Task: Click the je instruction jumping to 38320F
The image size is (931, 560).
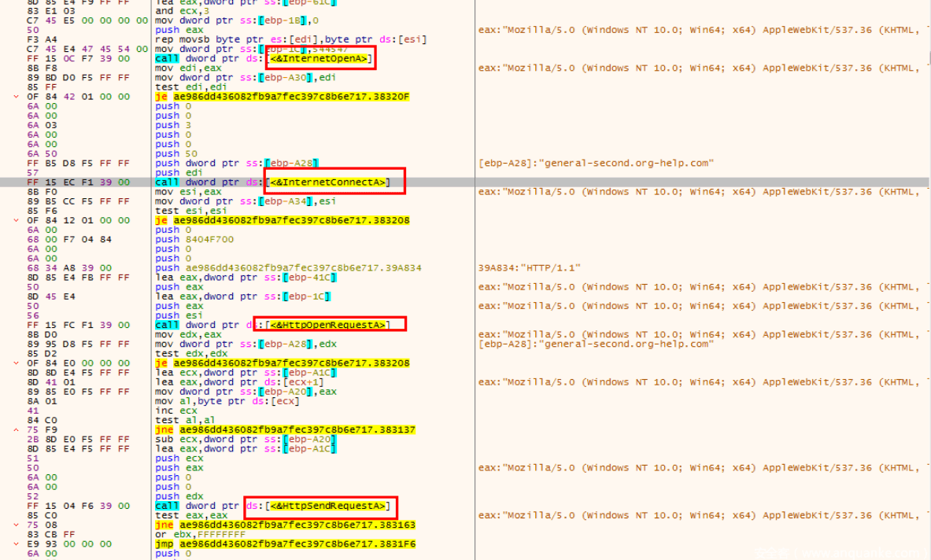Action: (282, 97)
